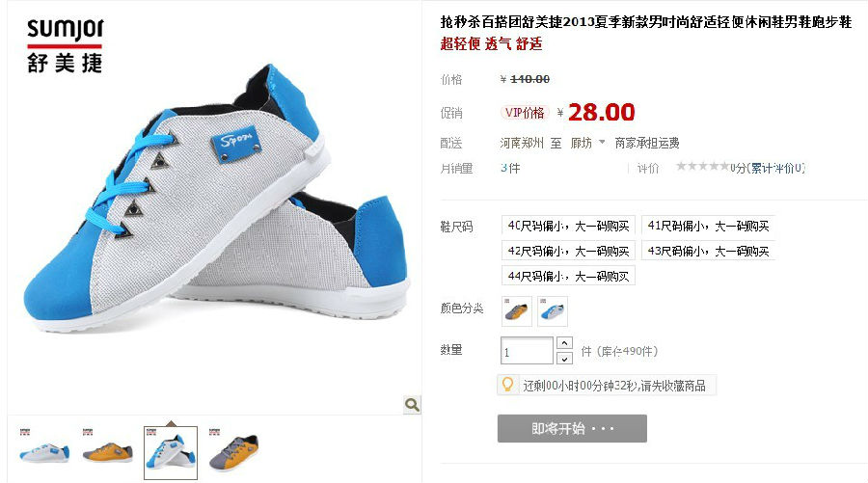Viewport: 868px width, 483px height.
Task: Click the lightbulb reminder icon
Action: (507, 385)
